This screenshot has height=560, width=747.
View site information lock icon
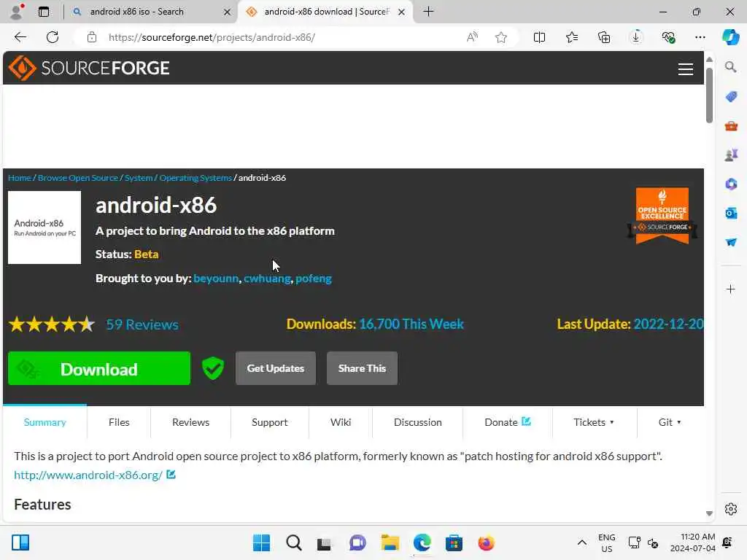coord(92,37)
